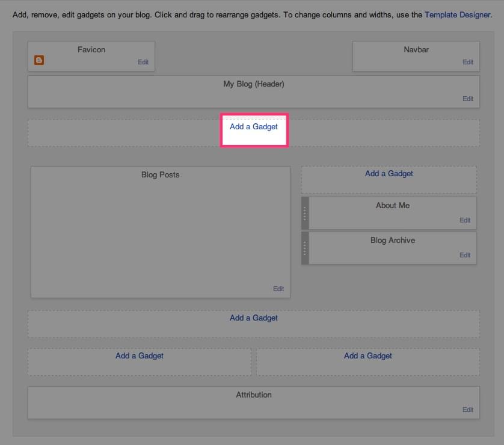
Task: Add a Gadget above About Me
Action: point(389,174)
